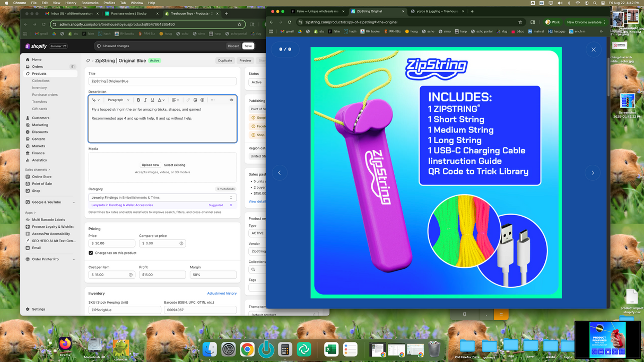Toggle the bookmark star for the ZipString page
Image resolution: width=644 pixels, height=362 pixels.
point(520,23)
